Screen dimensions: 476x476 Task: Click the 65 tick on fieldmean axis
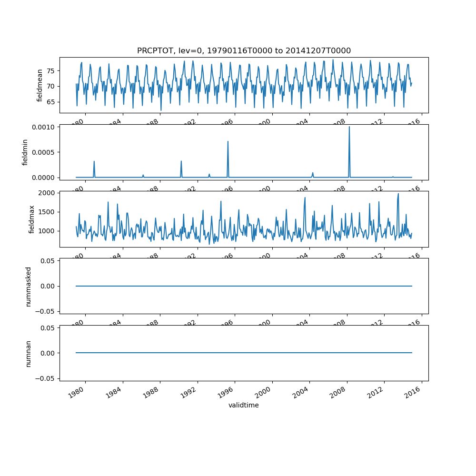point(51,102)
